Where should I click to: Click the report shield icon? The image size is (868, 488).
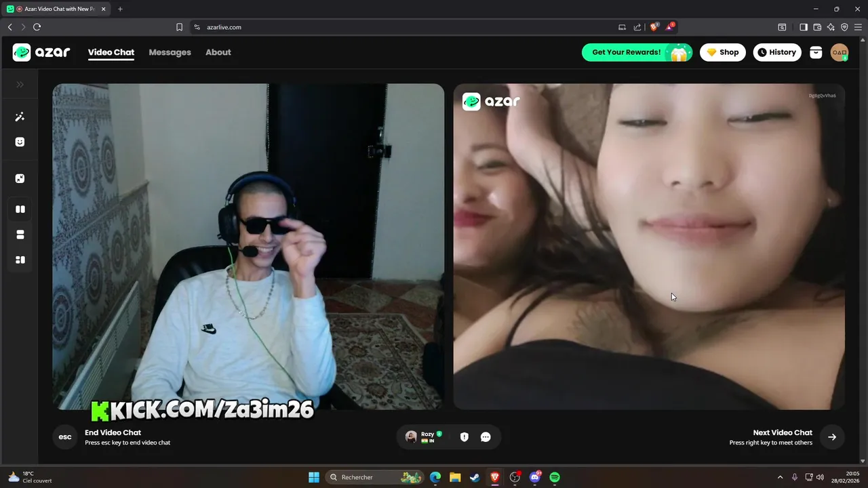coord(465,437)
